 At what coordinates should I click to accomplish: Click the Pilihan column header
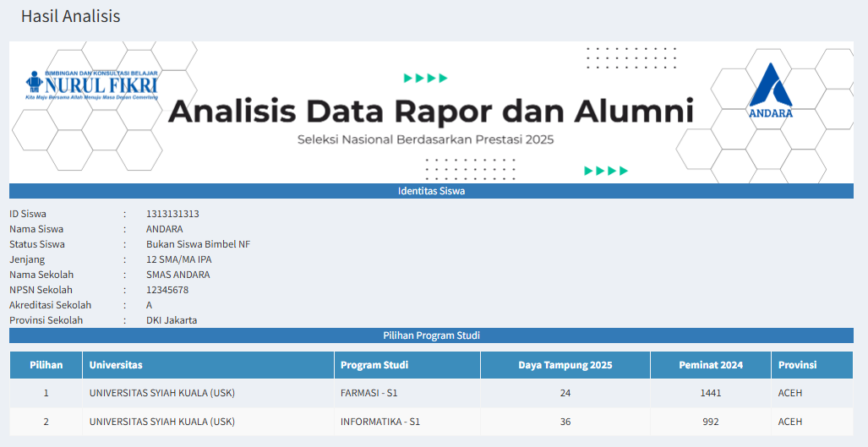[46, 365]
